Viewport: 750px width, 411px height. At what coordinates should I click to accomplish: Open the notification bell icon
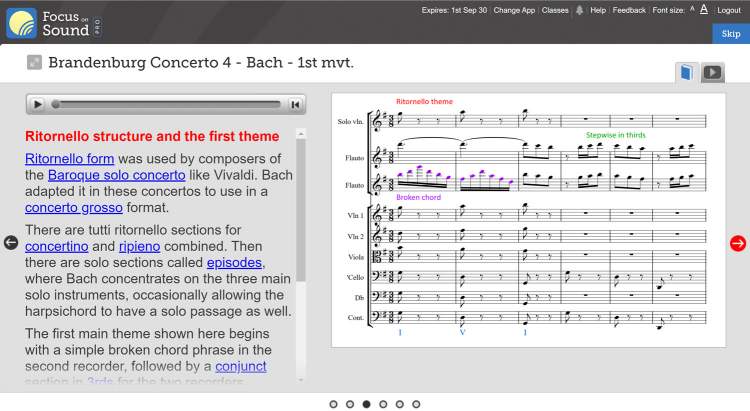579,10
